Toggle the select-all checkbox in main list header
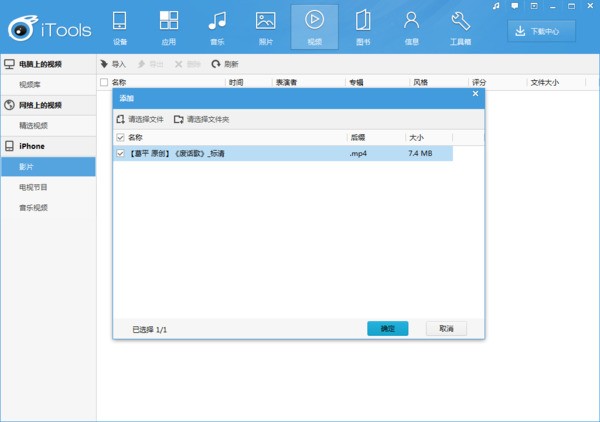Image resolution: width=600 pixels, height=422 pixels. (104, 82)
